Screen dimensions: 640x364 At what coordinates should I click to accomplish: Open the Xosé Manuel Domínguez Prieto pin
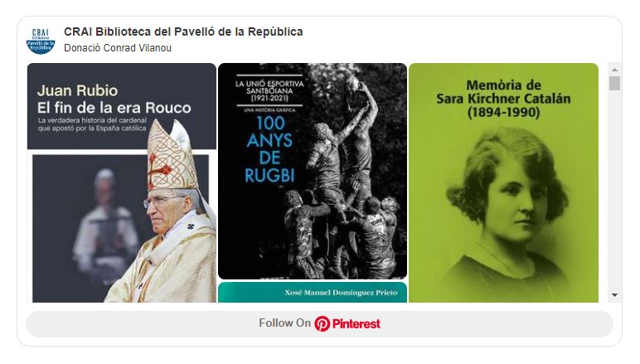point(313,292)
